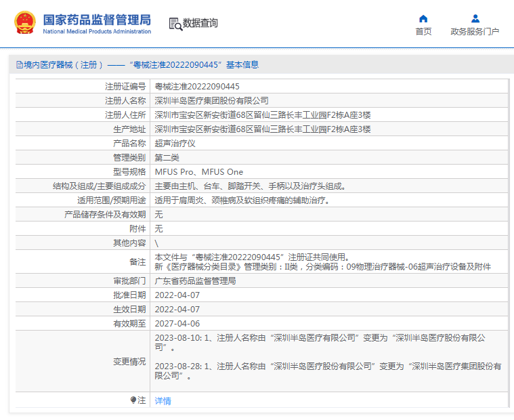Click the 数据查询 heading text
The width and height of the screenshot is (514, 420).
click(200, 23)
